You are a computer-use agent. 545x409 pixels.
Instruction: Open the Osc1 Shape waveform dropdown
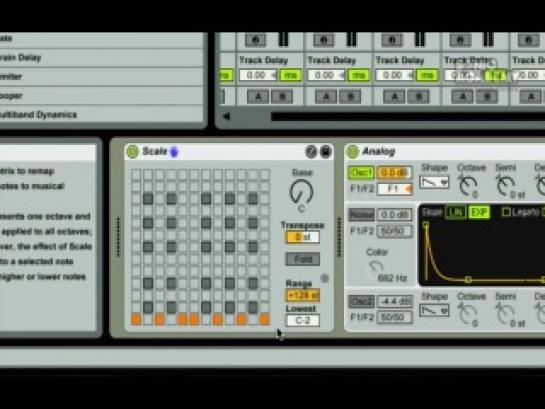pyautogui.click(x=434, y=182)
